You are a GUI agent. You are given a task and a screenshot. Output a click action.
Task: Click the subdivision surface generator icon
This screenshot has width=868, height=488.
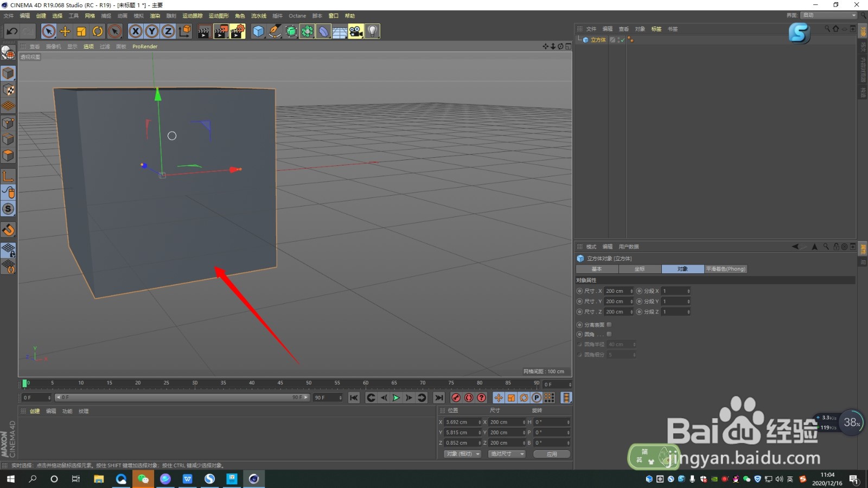291,31
